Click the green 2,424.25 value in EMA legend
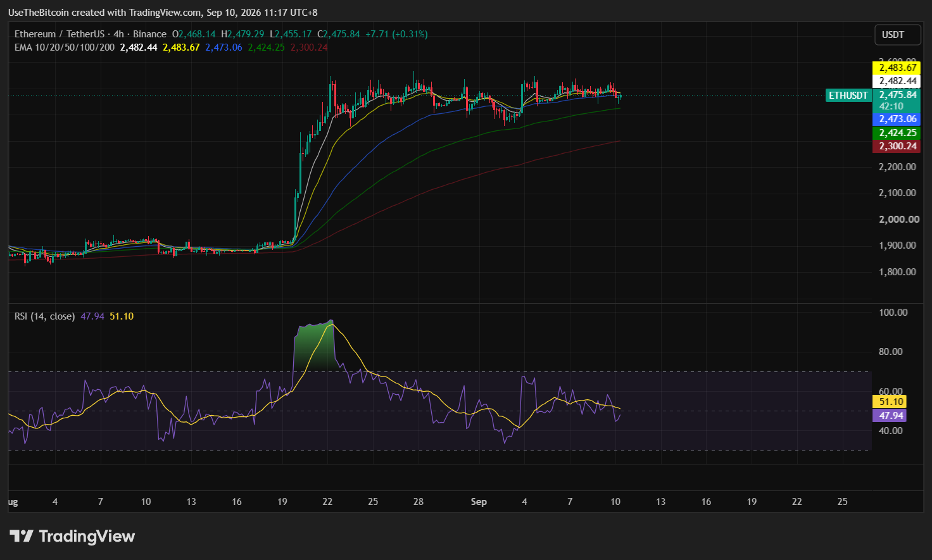Viewport: 932px width, 560px height. (x=267, y=47)
